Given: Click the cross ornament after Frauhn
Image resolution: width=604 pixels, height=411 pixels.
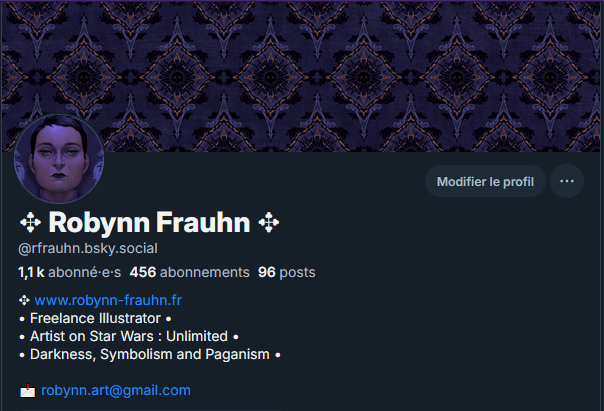Looking at the screenshot, I should pyautogui.click(x=269, y=222).
